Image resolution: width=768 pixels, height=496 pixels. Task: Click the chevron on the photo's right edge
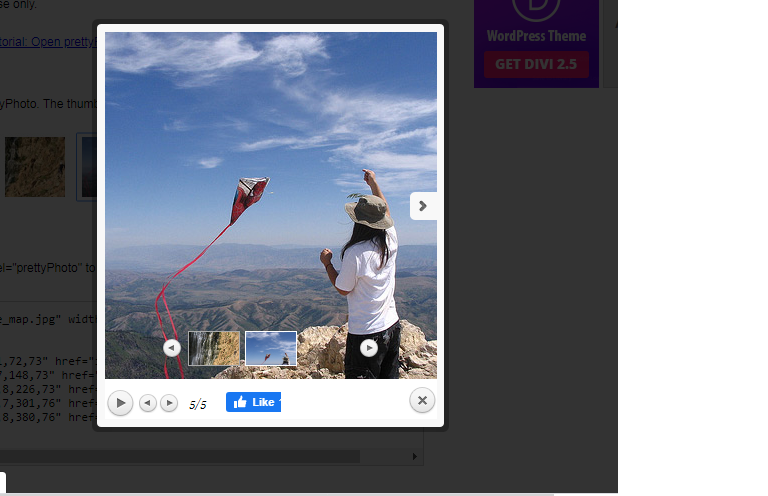422,206
